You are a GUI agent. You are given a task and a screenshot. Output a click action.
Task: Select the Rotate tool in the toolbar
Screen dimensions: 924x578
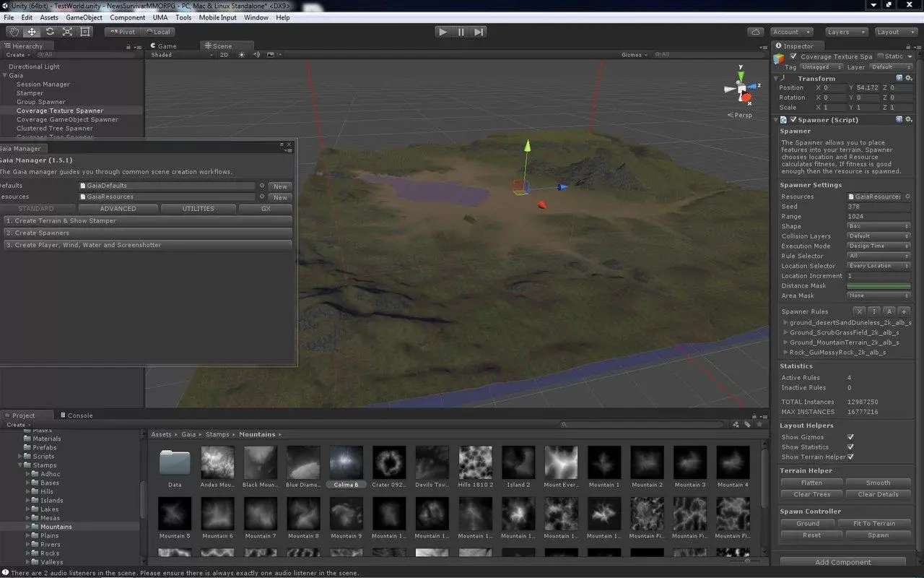(50, 32)
